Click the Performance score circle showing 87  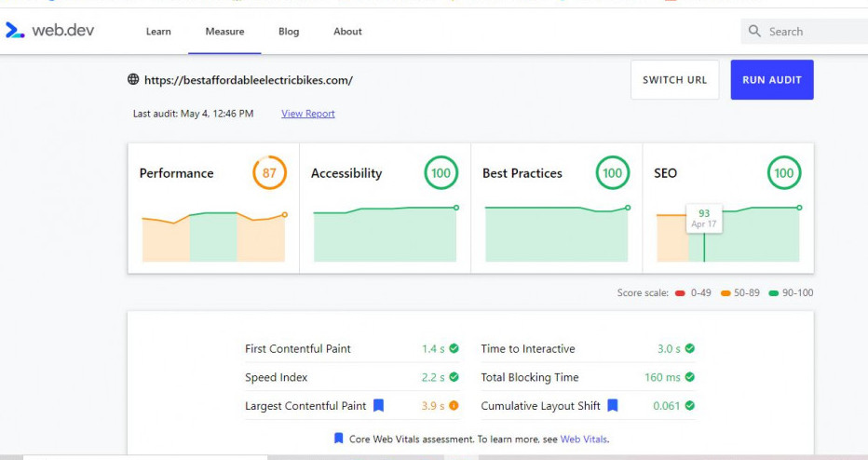pyautogui.click(x=269, y=173)
